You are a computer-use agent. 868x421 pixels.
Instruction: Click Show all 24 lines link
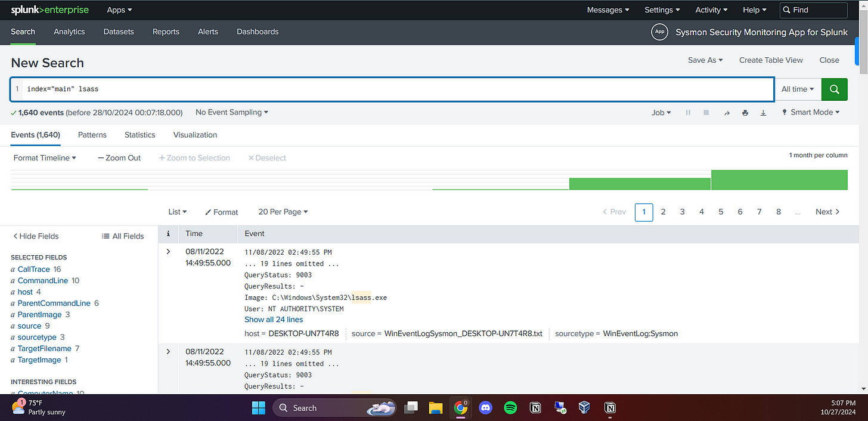point(274,320)
